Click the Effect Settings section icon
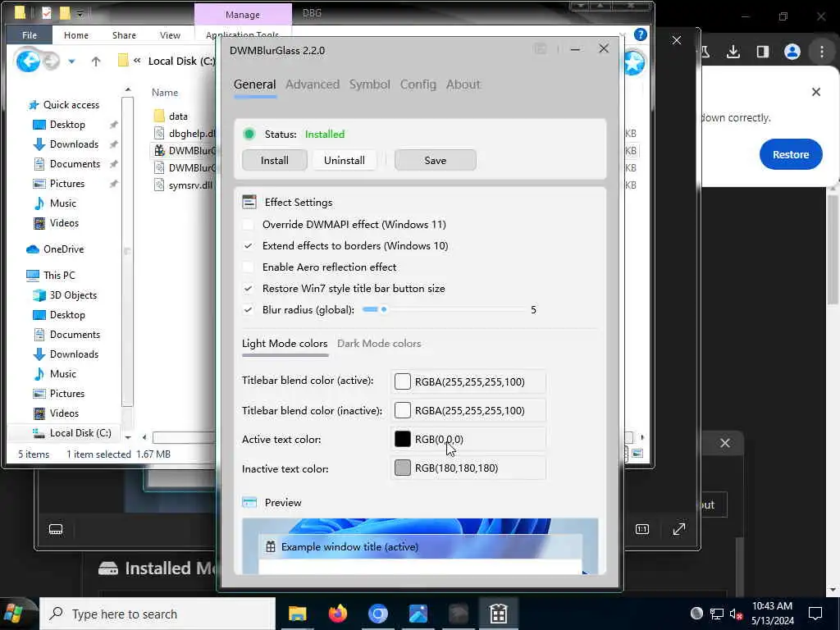The image size is (840, 630). coord(249,202)
